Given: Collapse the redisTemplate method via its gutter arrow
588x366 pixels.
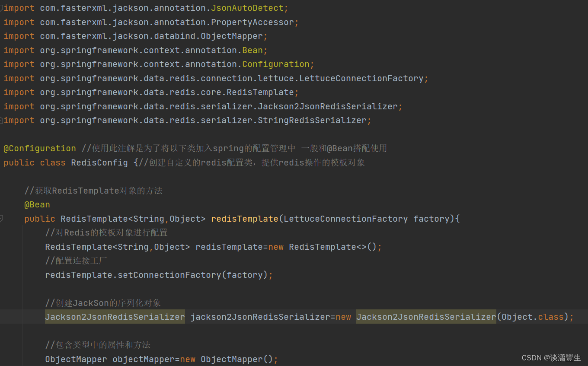Looking at the screenshot, I should (x=2, y=219).
